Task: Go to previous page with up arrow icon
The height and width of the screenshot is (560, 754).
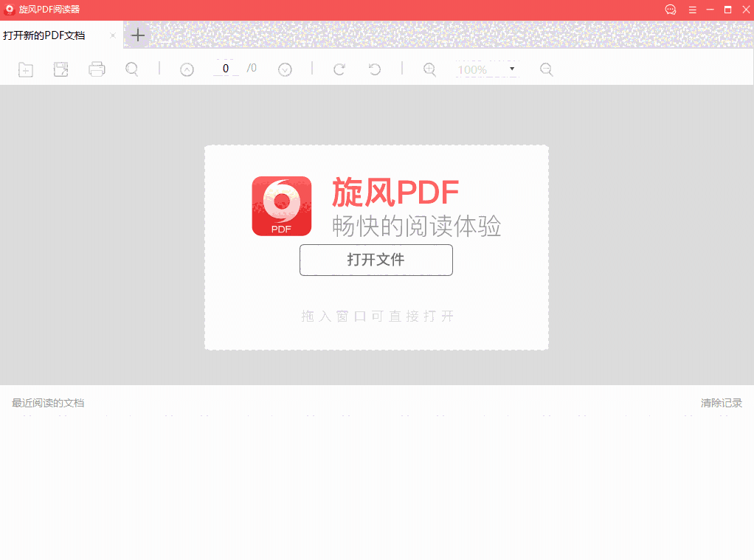Action: [187, 69]
